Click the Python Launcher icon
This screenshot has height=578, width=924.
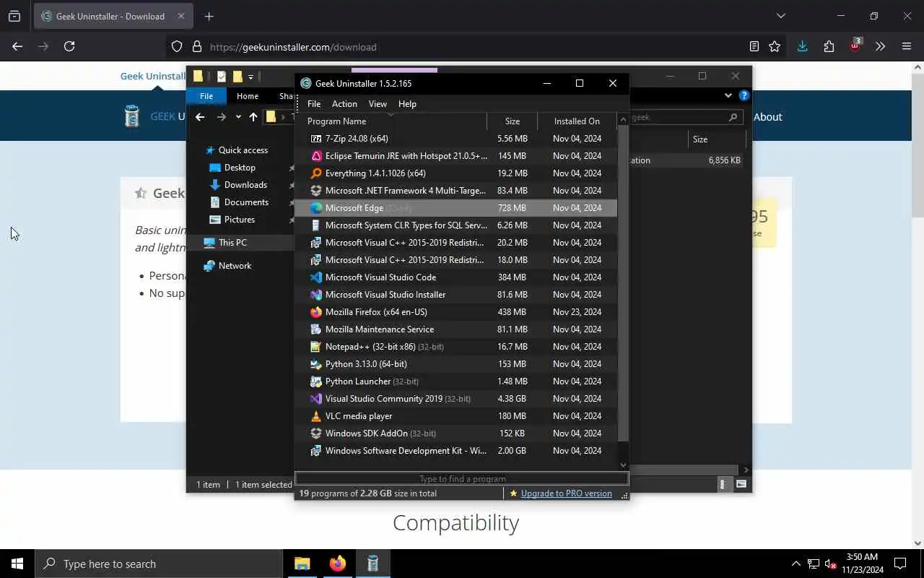pos(316,381)
